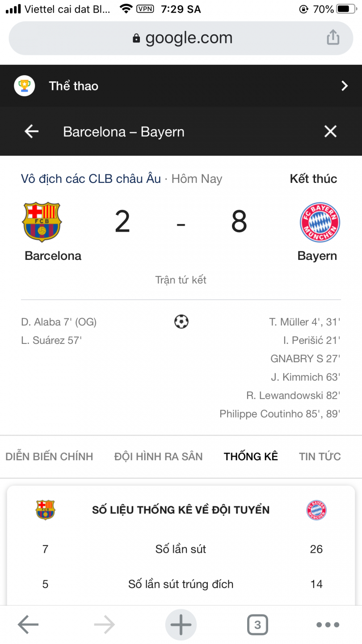The image size is (362, 644).
Task: Tap the Bayern logo in the statistics card
Action: coord(316,510)
